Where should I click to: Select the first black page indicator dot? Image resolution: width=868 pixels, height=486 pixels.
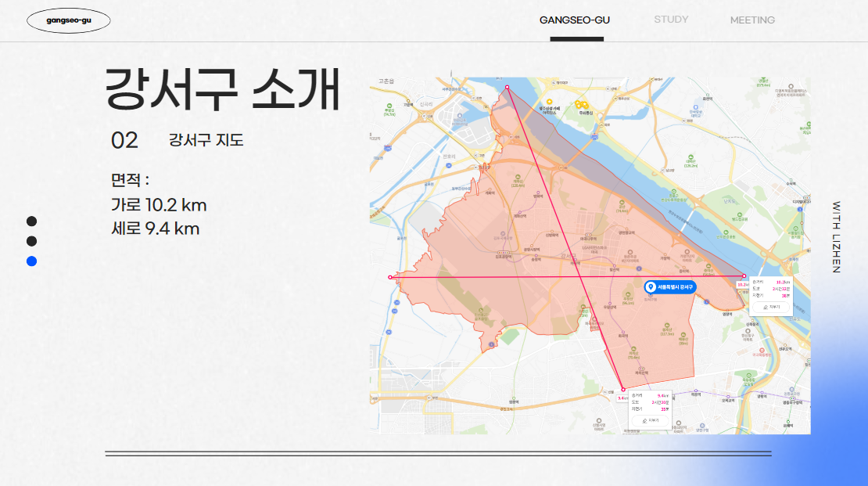click(x=31, y=221)
